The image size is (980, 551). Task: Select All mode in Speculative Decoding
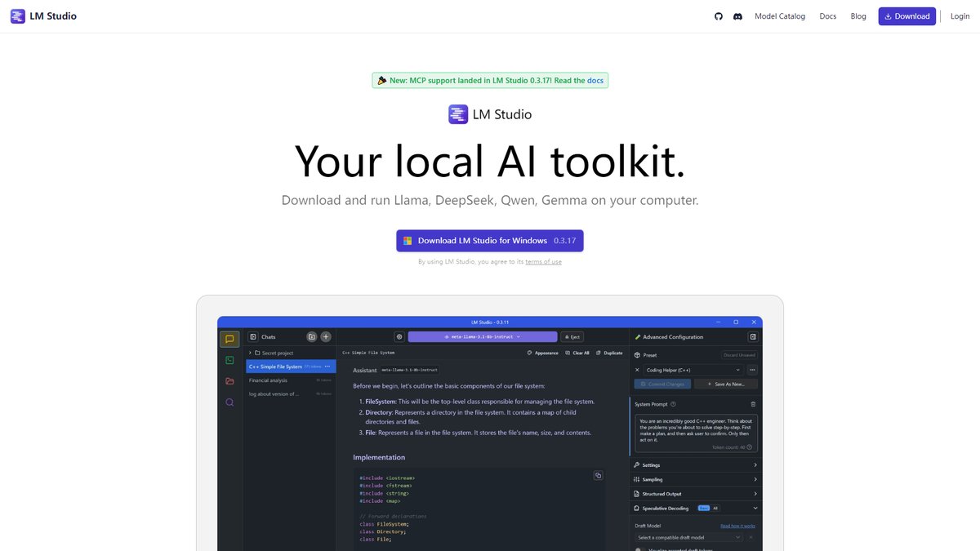[715, 508]
